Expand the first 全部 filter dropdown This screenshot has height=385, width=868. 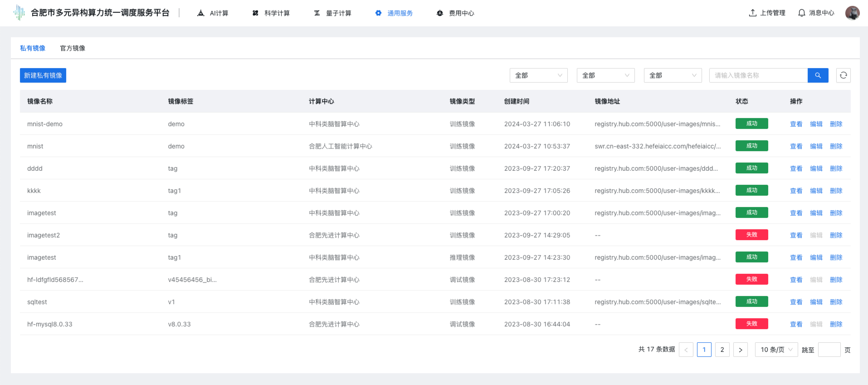tap(538, 75)
